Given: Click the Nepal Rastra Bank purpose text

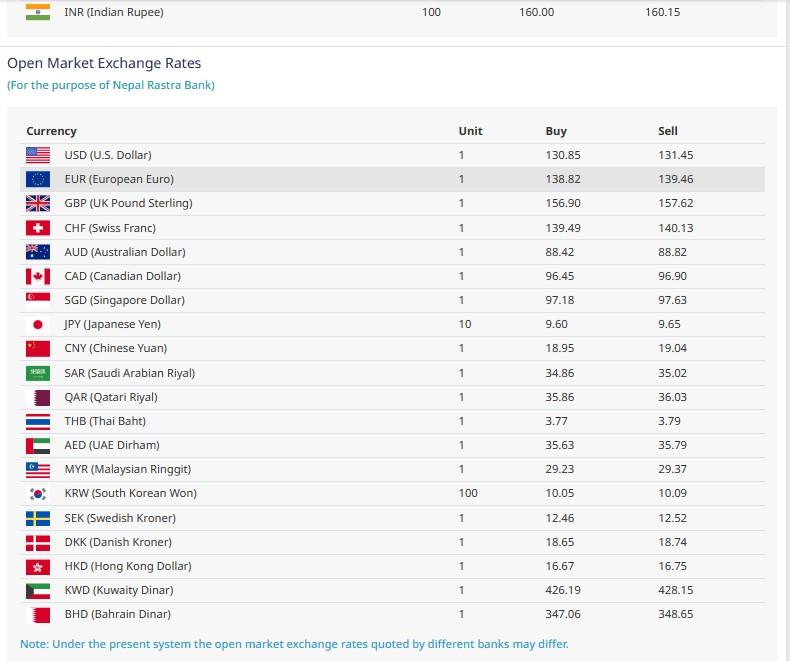Looking at the screenshot, I should tap(111, 85).
